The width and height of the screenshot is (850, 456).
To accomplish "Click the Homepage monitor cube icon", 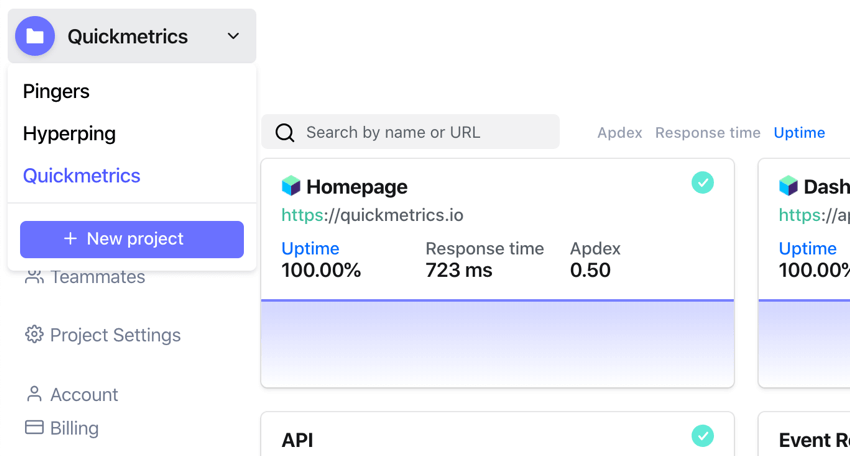I will tap(291, 186).
